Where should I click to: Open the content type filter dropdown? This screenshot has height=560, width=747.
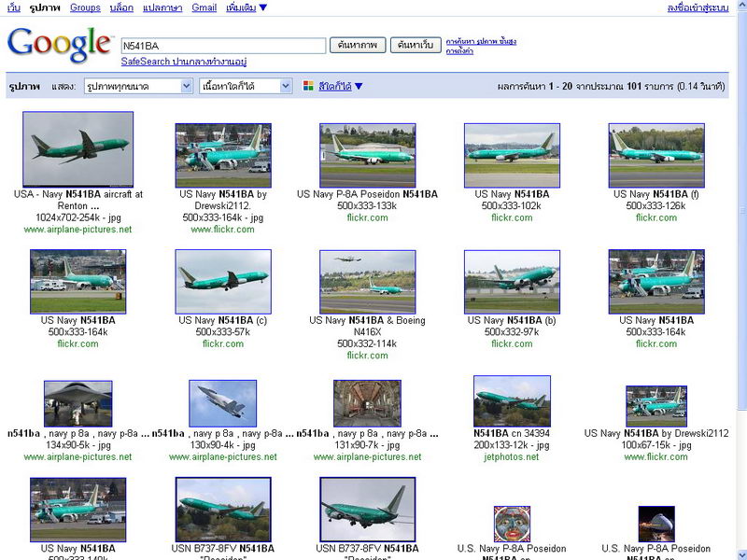coord(246,86)
